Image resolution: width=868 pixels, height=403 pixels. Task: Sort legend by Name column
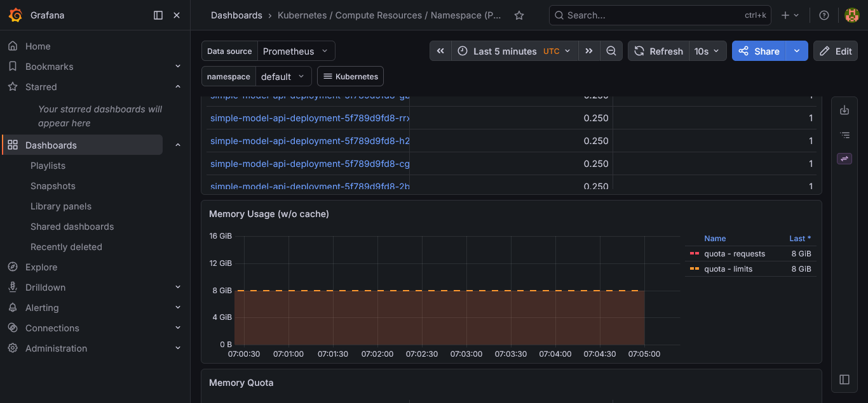715,239
